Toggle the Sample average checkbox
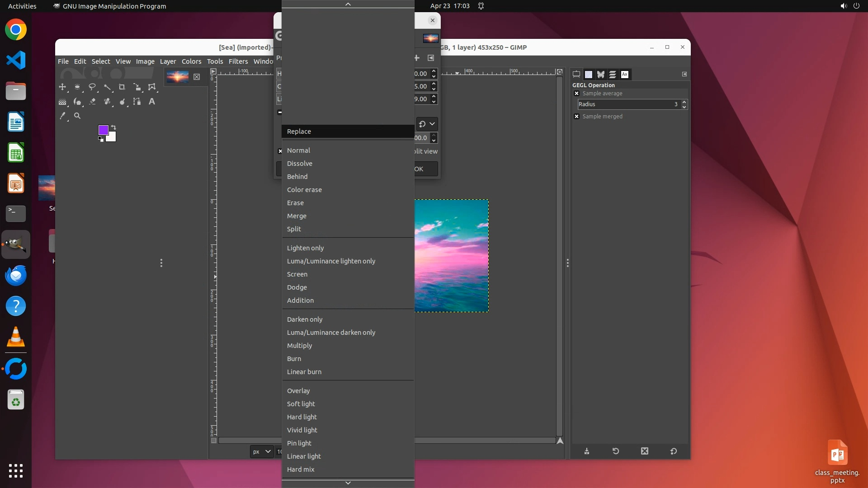 click(577, 94)
